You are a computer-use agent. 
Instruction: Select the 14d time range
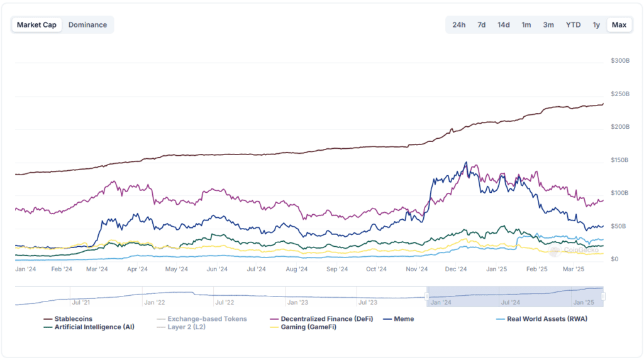point(504,25)
